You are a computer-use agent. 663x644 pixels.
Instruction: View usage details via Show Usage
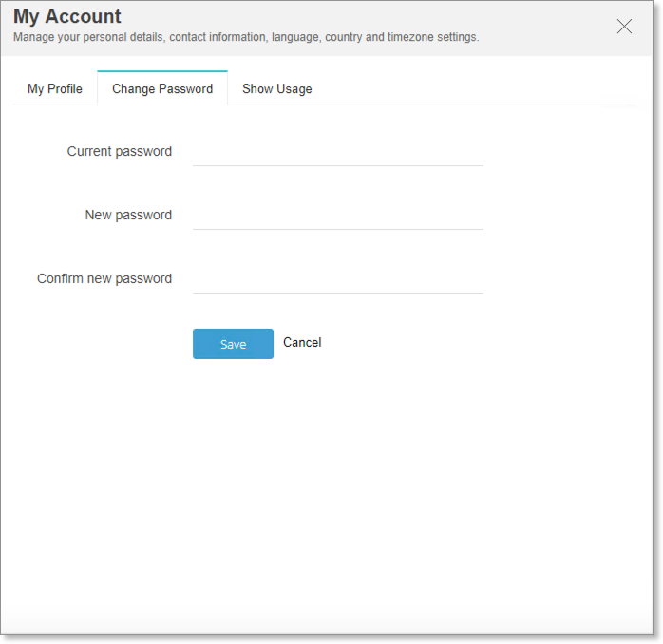tap(277, 88)
